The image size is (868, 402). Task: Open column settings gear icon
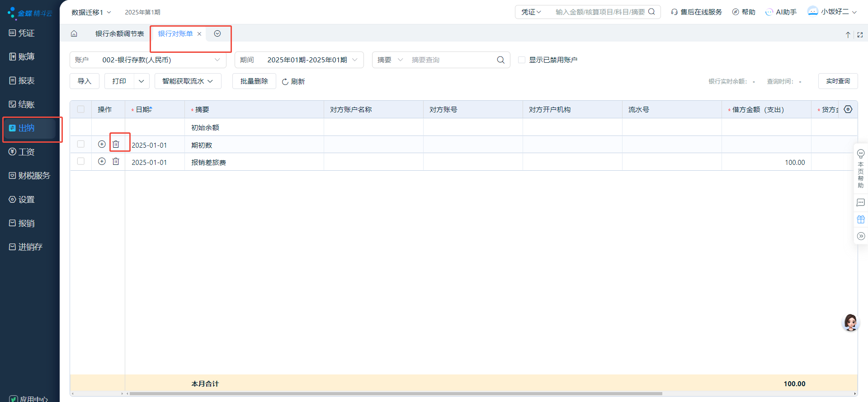[x=848, y=109]
